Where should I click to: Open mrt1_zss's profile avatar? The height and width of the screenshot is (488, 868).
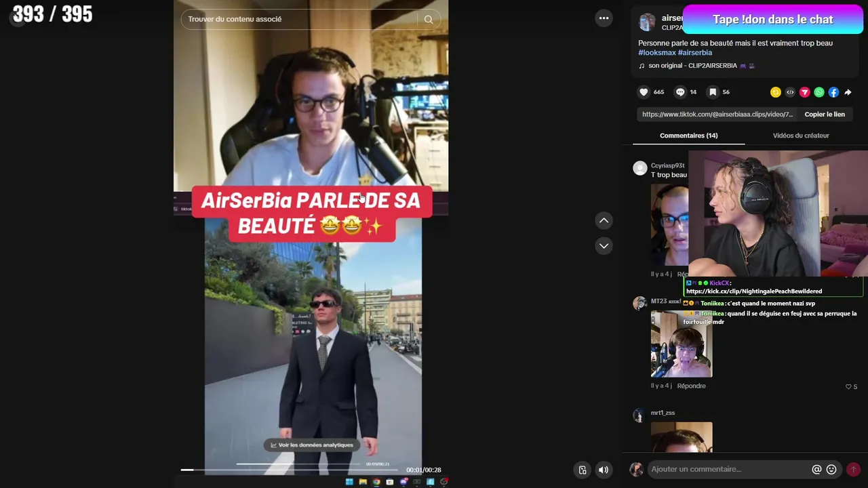(639, 415)
